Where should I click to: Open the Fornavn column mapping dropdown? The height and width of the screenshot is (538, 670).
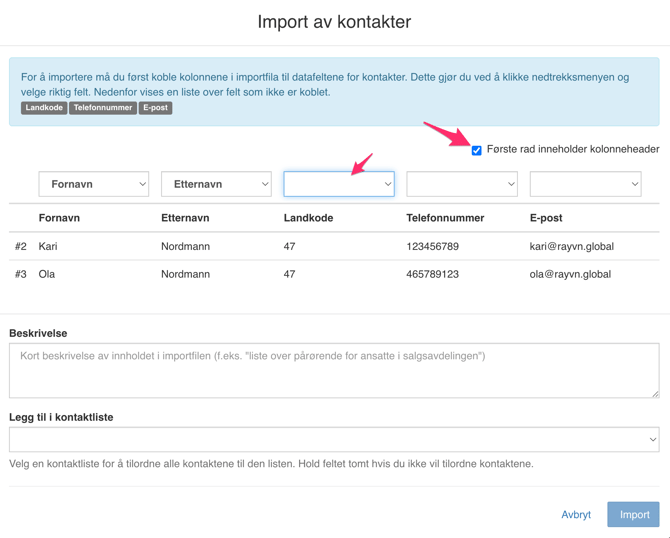[x=94, y=184]
